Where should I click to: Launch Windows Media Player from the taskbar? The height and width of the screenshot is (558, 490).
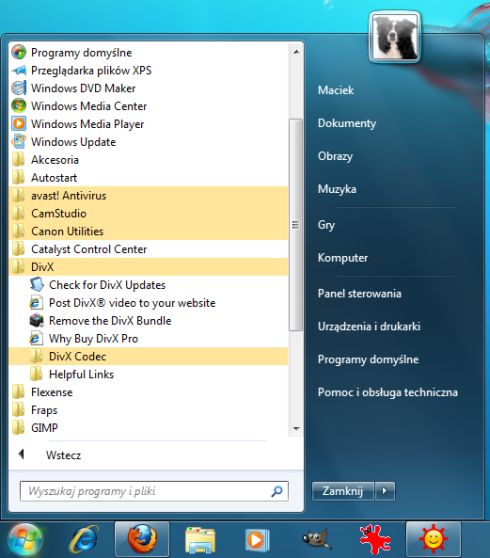click(x=257, y=540)
